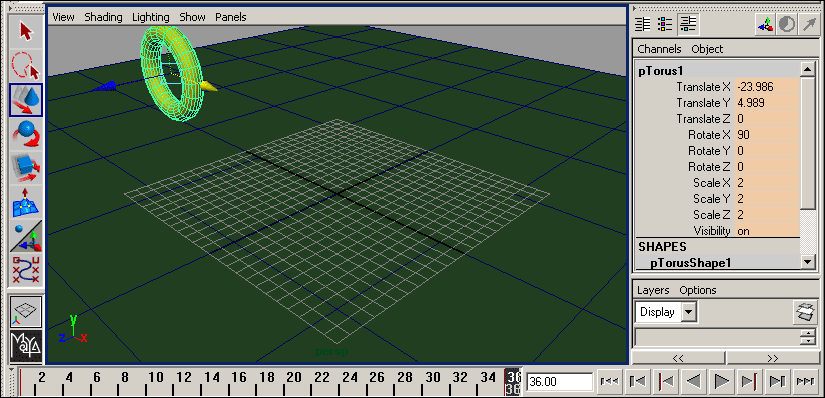Select the Visibility channel label
This screenshot has height=398, width=825.
click(712, 231)
